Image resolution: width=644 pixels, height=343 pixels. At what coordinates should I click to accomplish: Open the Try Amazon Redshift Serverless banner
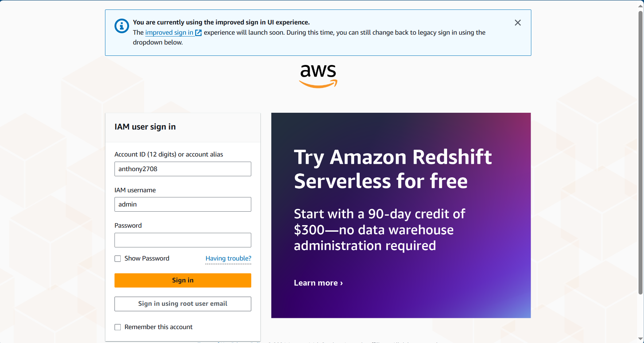[401, 215]
